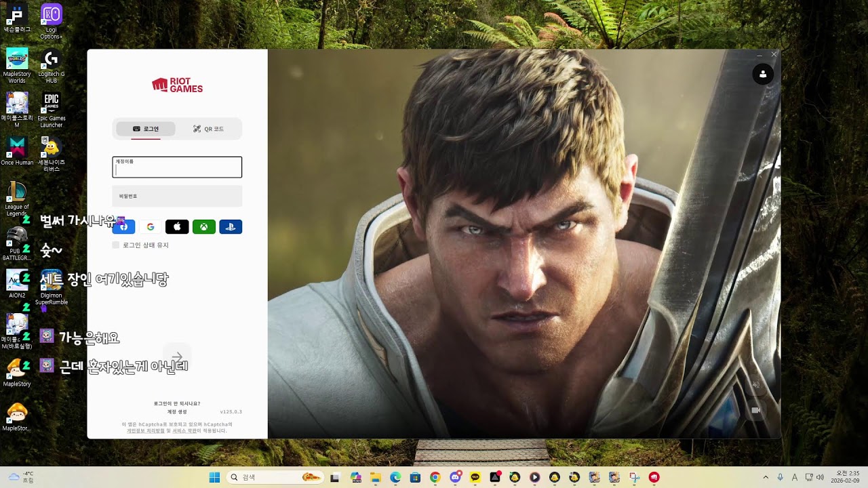Click the 계정 생성 link
Screen dimensions: 868x488
[x=177, y=411]
